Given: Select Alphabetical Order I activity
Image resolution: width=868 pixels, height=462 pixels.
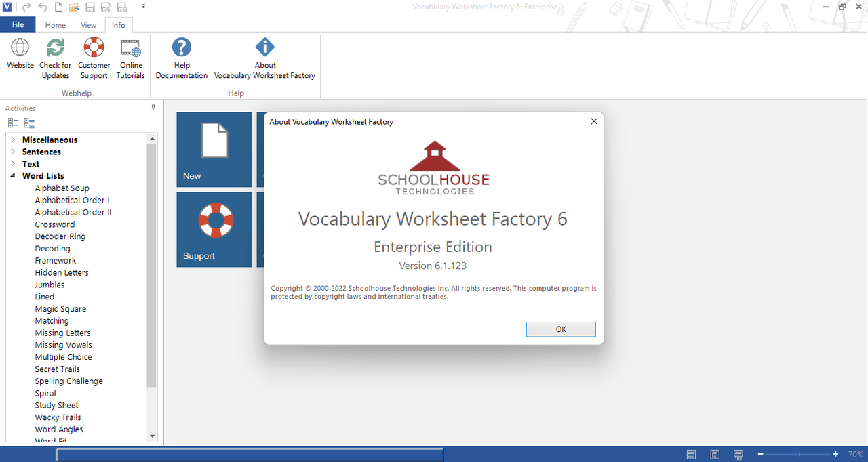Looking at the screenshot, I should (72, 201).
